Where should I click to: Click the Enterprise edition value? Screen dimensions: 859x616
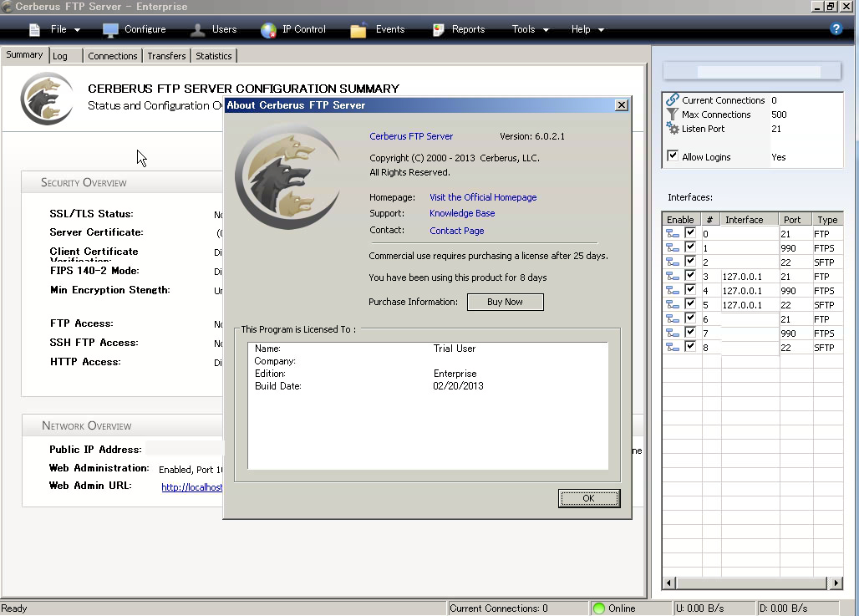[x=455, y=374]
